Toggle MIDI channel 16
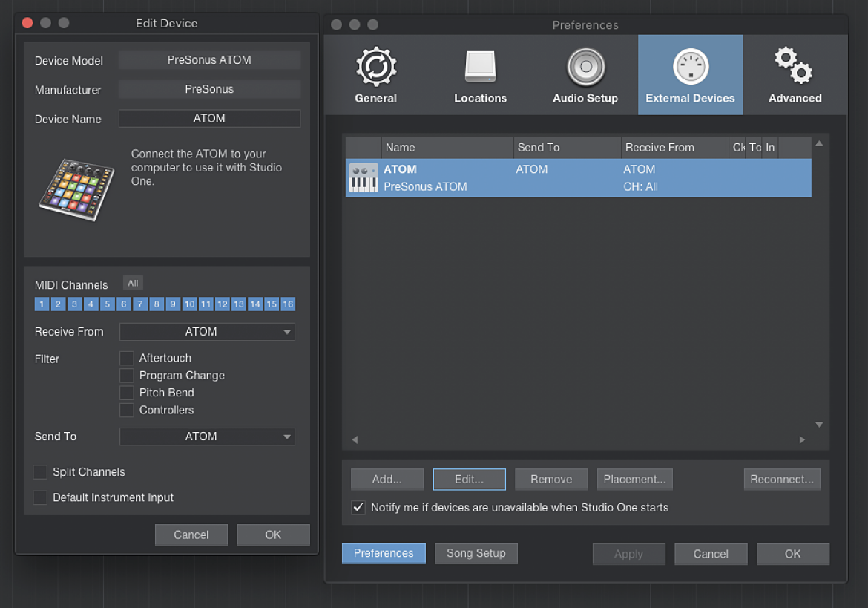Screen dimensions: 868x608 point(288,304)
